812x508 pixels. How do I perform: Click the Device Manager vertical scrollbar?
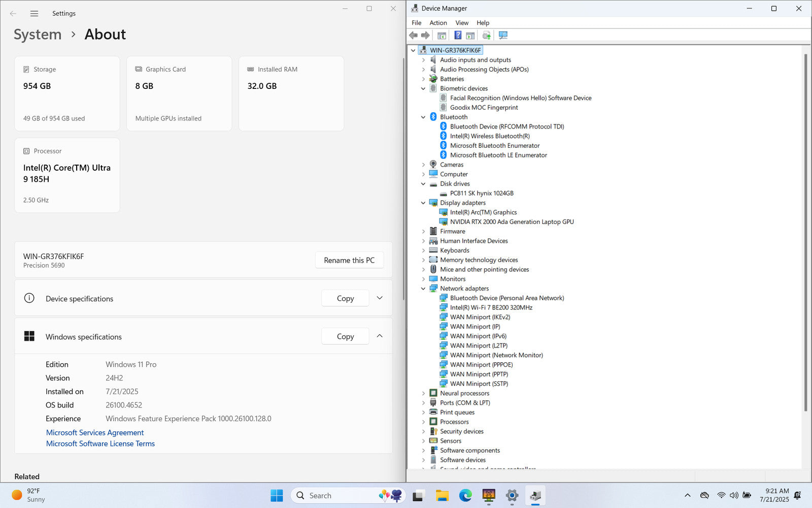[805, 234]
